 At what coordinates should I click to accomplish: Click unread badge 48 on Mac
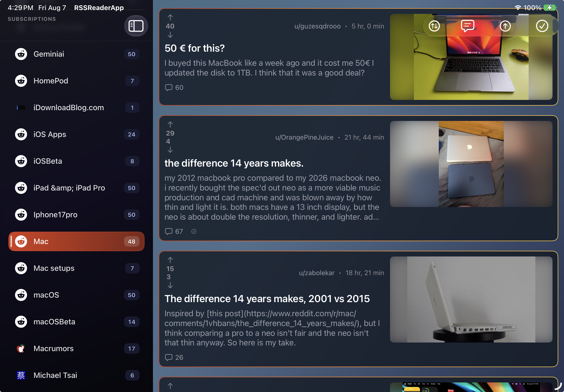pyautogui.click(x=132, y=241)
